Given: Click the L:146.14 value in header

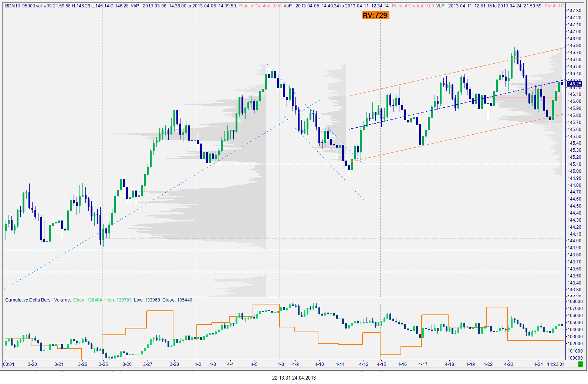Looking at the screenshot, I should [100, 6].
